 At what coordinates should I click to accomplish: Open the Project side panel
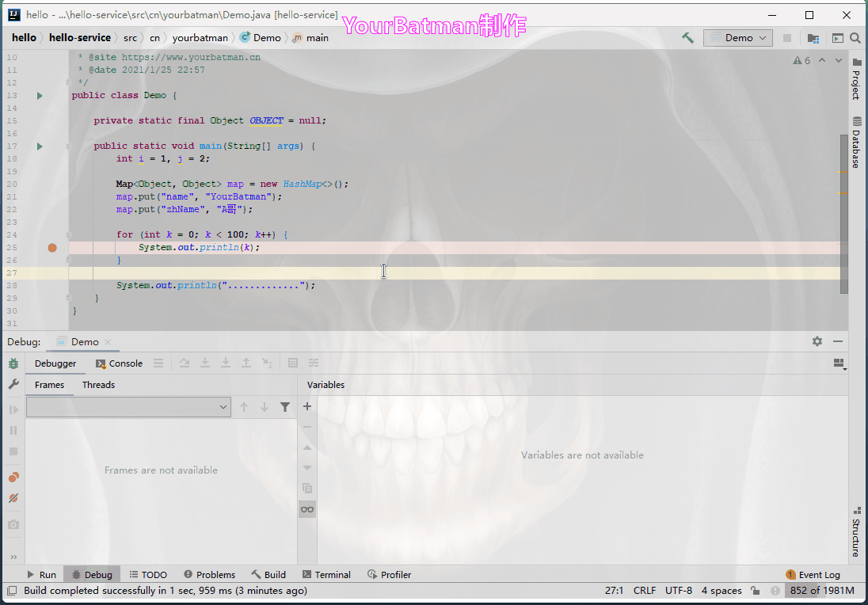pyautogui.click(x=857, y=78)
